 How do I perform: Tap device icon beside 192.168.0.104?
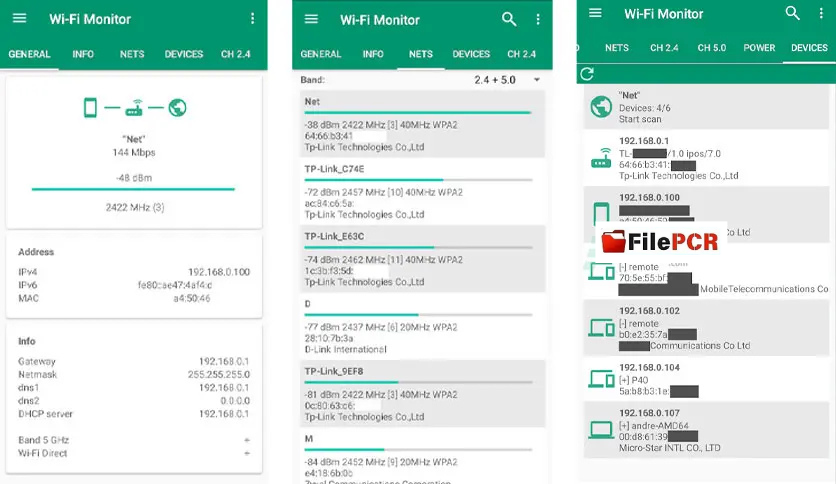tap(601, 379)
